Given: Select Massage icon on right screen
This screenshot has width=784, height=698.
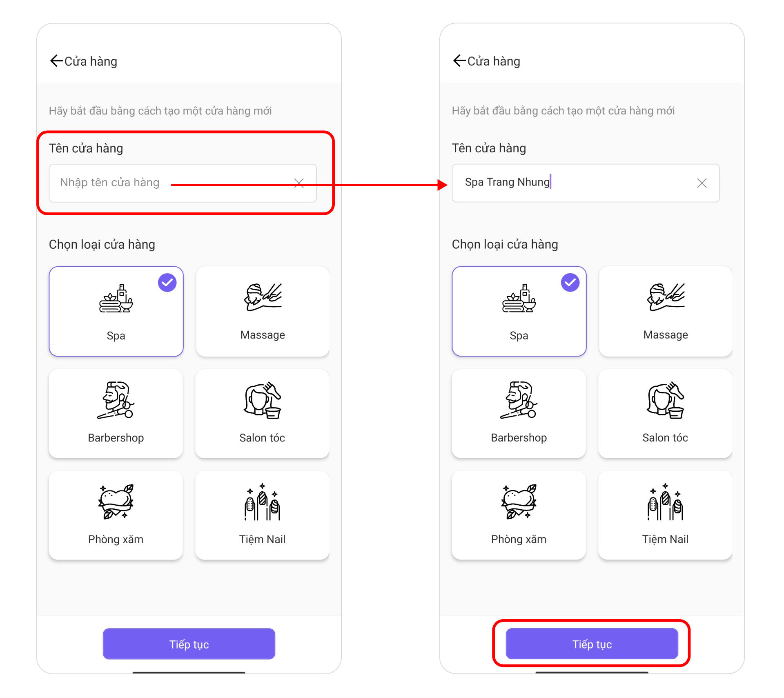Looking at the screenshot, I should [666, 297].
